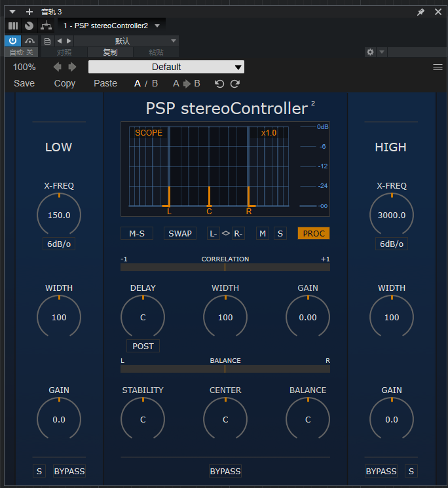Viewport: 448px width, 488px height.
Task: Toggle the SWAP channels button
Action: click(180, 233)
